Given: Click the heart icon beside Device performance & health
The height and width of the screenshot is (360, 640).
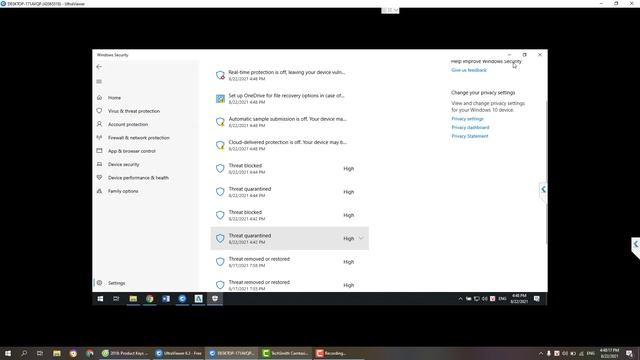Looking at the screenshot, I should 99,178.
